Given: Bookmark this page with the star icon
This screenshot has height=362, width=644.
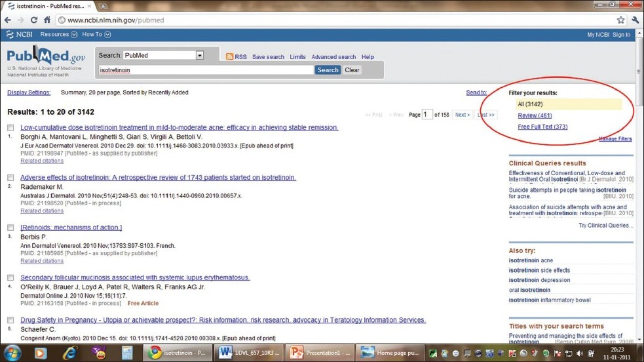Looking at the screenshot, I should (x=620, y=20).
